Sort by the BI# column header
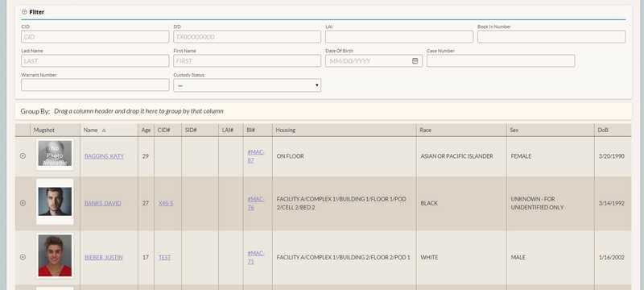644x290 pixels. [x=258, y=130]
